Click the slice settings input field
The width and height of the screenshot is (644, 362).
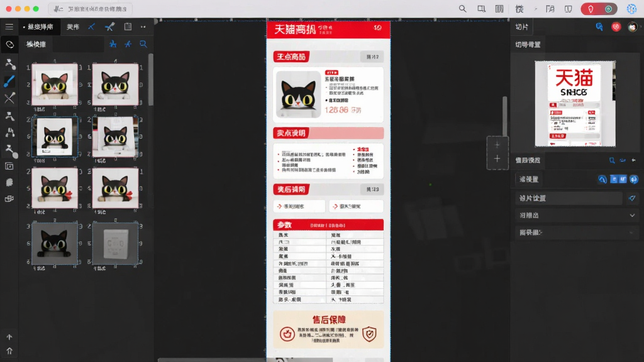569,198
